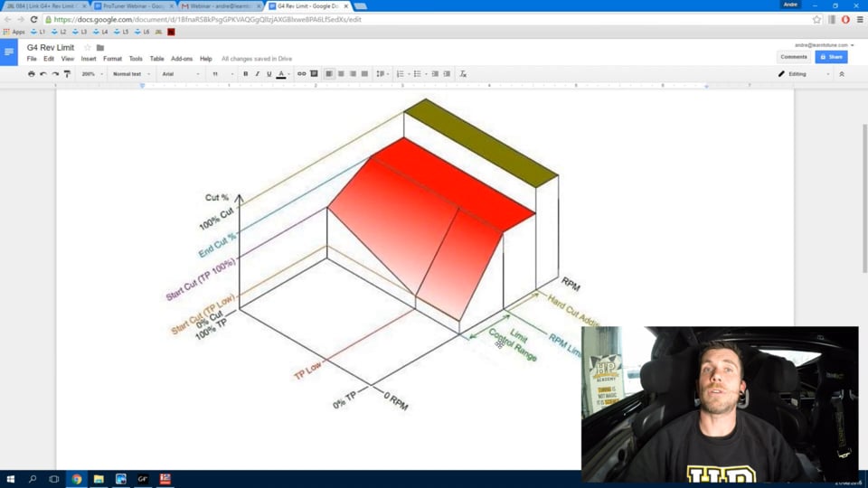
Task: Select the Paint format roller icon
Action: click(x=68, y=73)
